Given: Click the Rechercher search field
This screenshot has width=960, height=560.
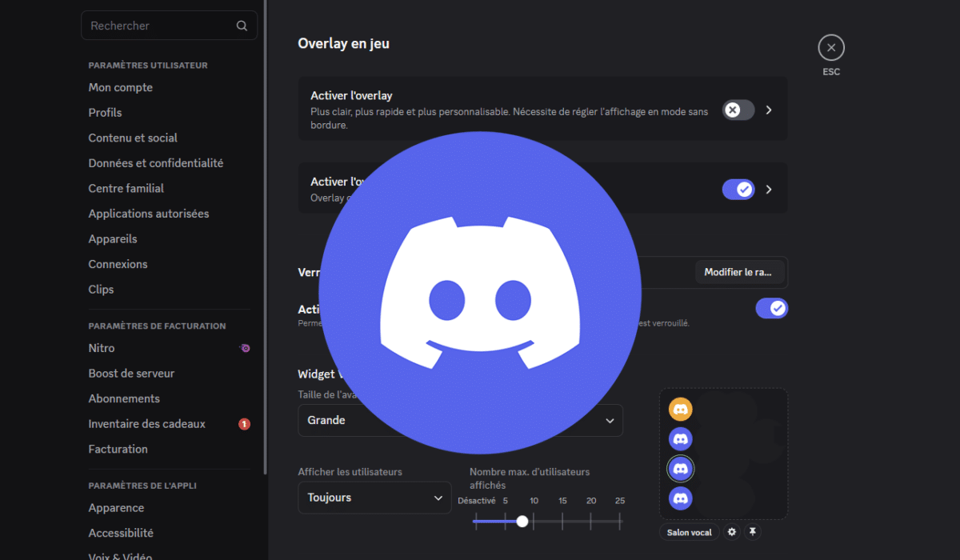Looking at the screenshot, I should [169, 26].
